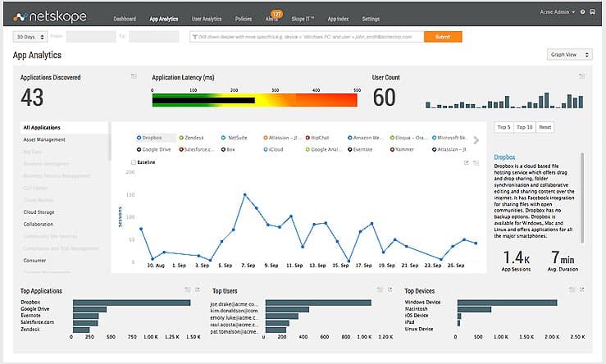Open the Graph View dropdown
Screen dimensions: 606x364
[x=567, y=55]
